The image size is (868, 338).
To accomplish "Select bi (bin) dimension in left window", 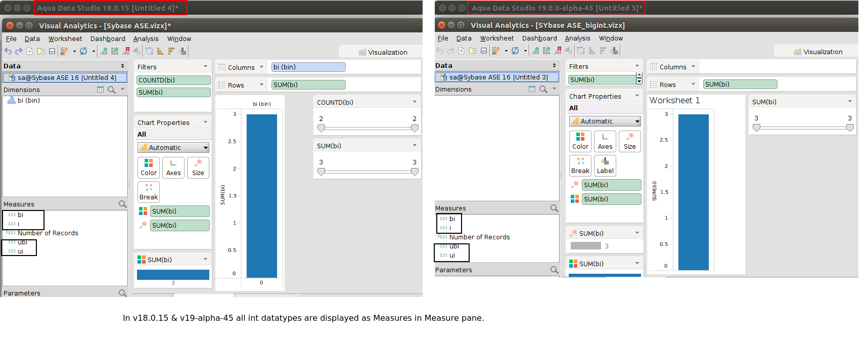I will (x=23, y=100).
